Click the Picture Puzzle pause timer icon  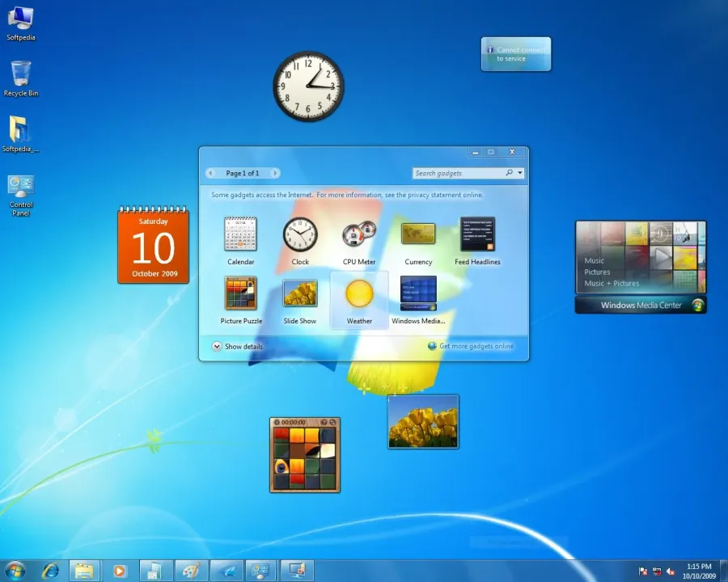(277, 422)
